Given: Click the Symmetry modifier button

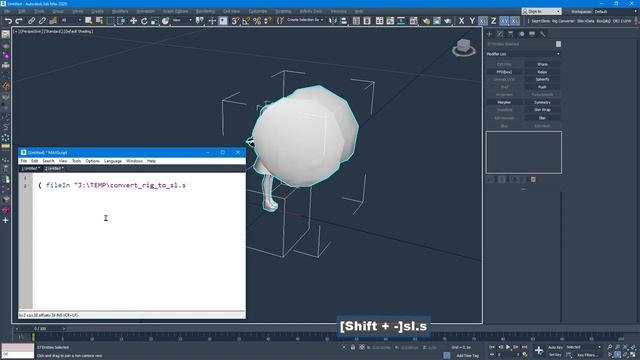Looking at the screenshot, I should click(x=542, y=102).
